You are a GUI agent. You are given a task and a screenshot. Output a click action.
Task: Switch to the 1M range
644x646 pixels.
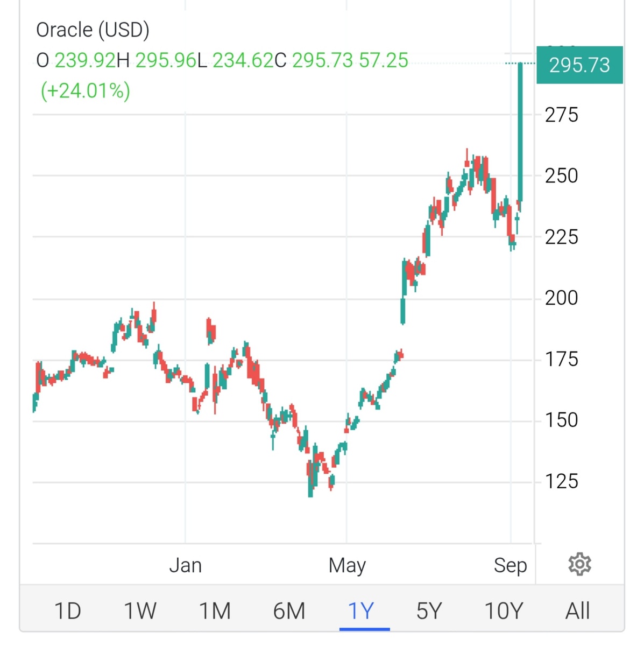(215, 611)
